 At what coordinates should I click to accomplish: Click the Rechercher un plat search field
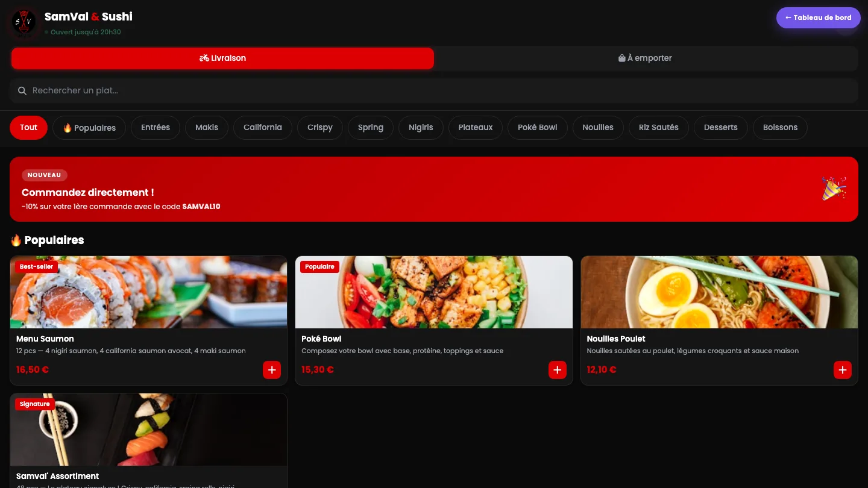click(x=434, y=91)
